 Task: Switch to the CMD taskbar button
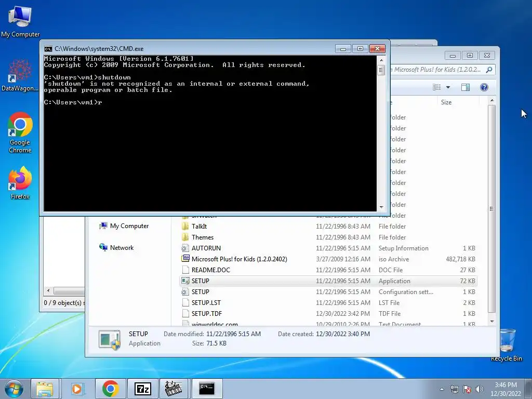[x=207, y=389]
